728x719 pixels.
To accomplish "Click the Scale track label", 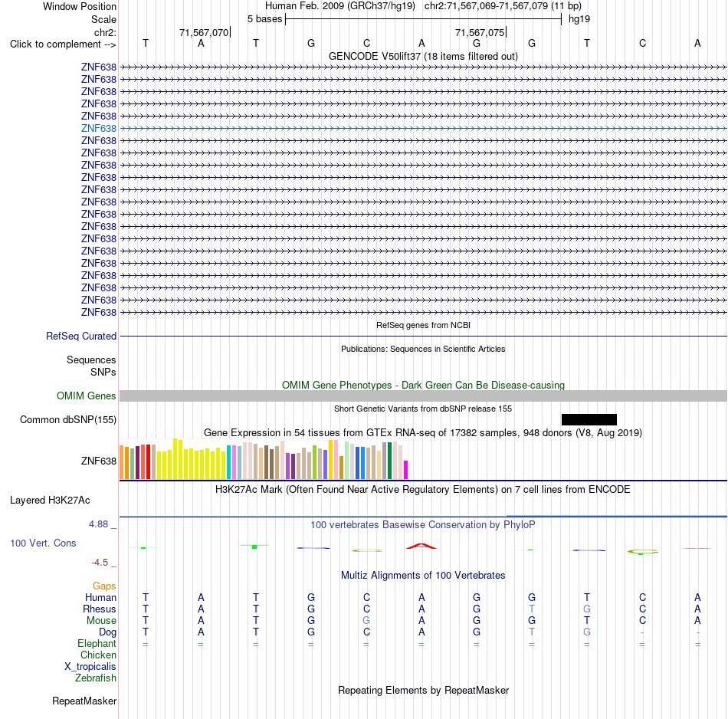I will (x=103, y=19).
